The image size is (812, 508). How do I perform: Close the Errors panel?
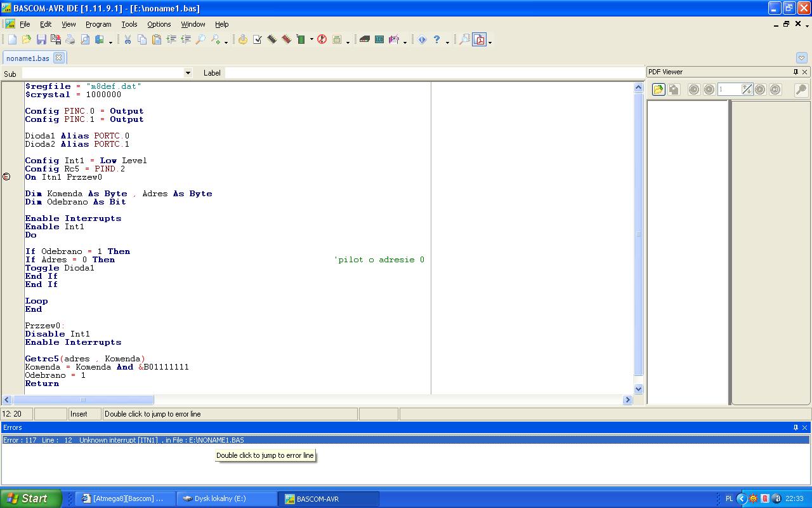click(x=805, y=427)
